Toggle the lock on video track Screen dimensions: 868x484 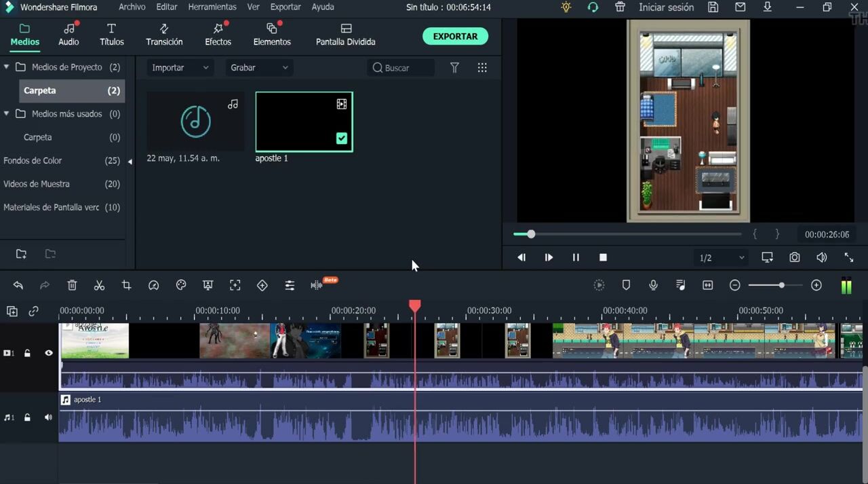27,353
